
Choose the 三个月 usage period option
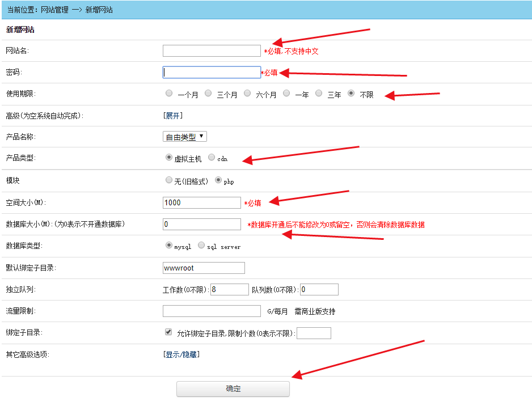tap(208, 94)
